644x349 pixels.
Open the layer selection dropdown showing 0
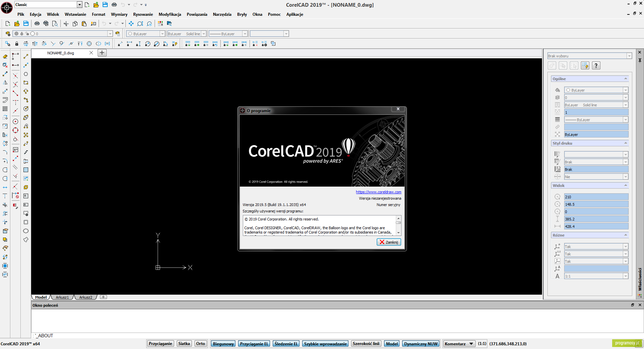click(x=62, y=34)
